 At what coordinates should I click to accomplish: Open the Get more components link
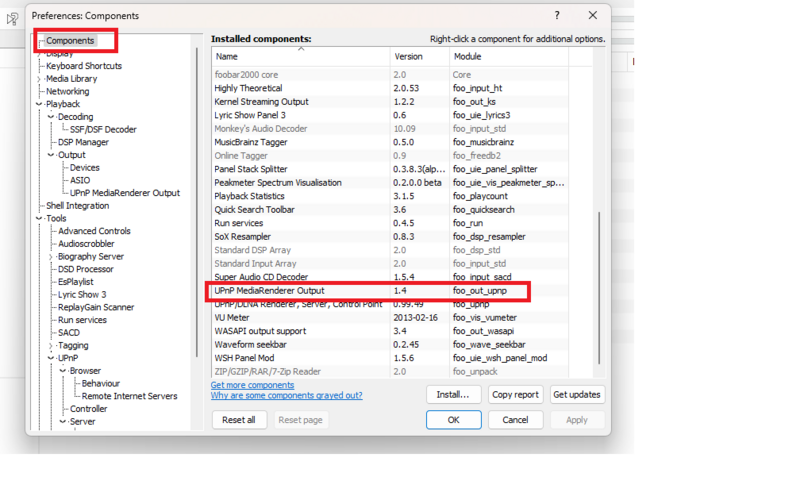[x=252, y=385]
